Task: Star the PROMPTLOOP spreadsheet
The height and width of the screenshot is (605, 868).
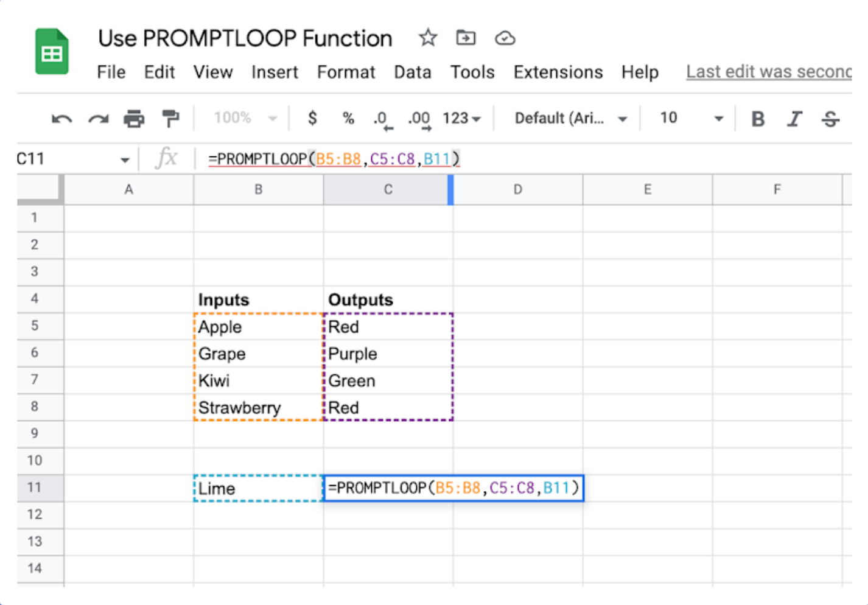Action: [428, 38]
